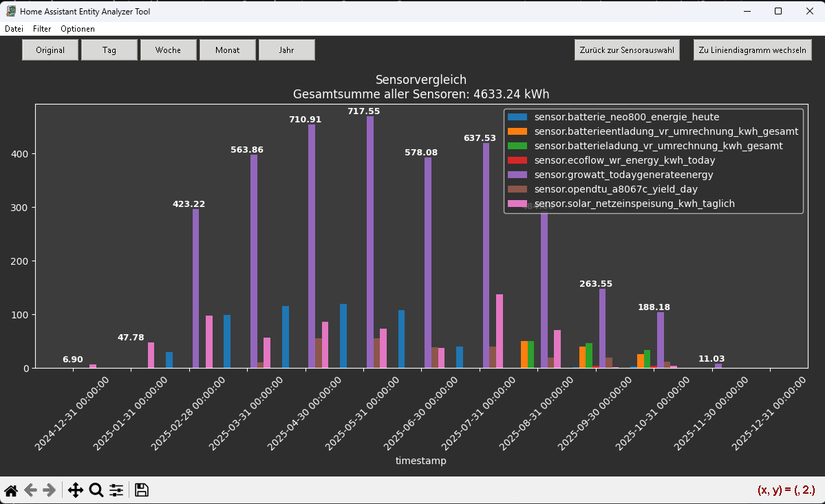Screen dimensions: 825x504
Task: Click the purple growatt legend color swatch
Action: [517, 175]
